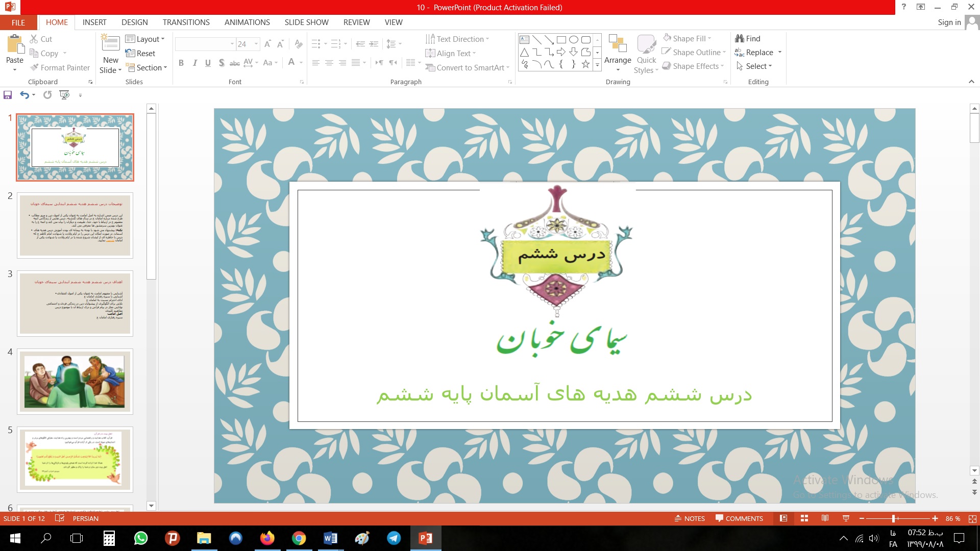Select slide 4 thumbnail

tap(75, 381)
